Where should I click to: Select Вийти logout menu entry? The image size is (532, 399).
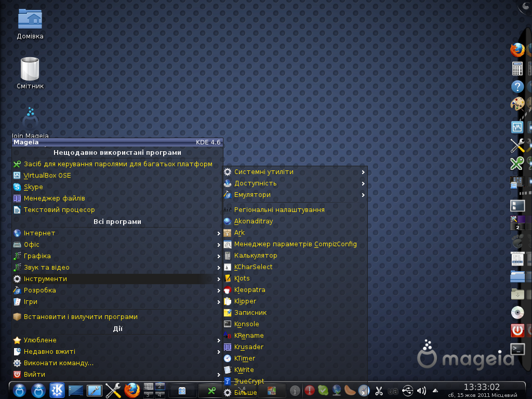117,375
